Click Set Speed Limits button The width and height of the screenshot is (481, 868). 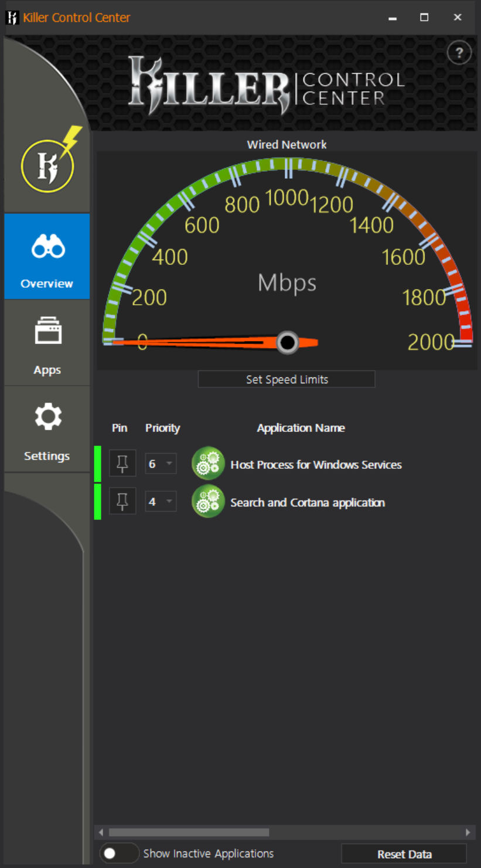(286, 379)
